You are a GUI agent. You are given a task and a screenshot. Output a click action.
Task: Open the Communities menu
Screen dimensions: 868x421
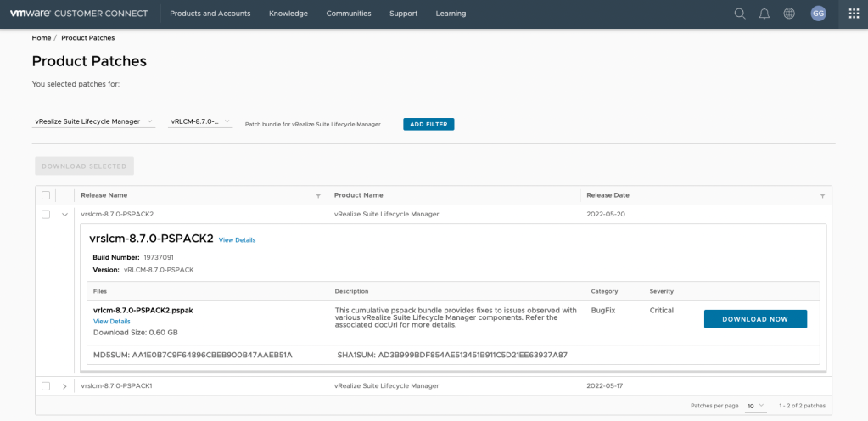tap(349, 14)
